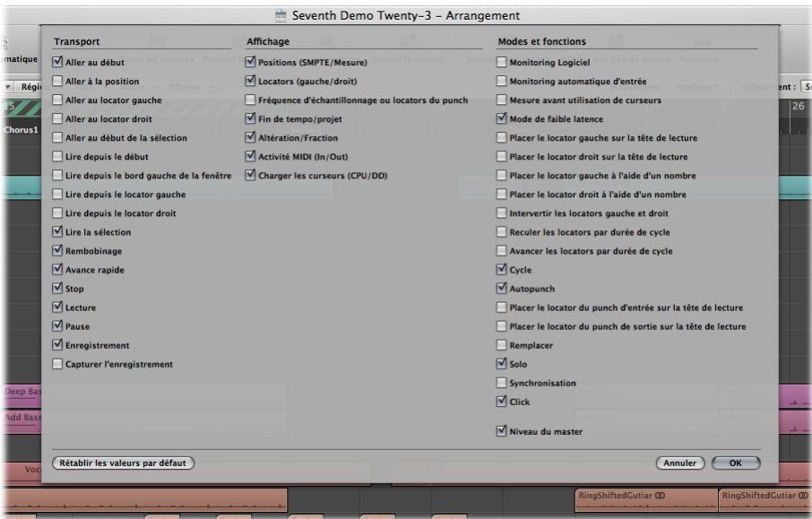The image size is (812, 519).
Task: Toggle the Avance rapide checkbox
Action: click(x=57, y=270)
